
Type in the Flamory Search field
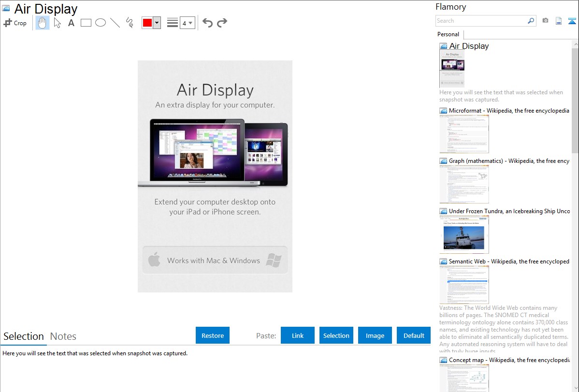tap(481, 21)
